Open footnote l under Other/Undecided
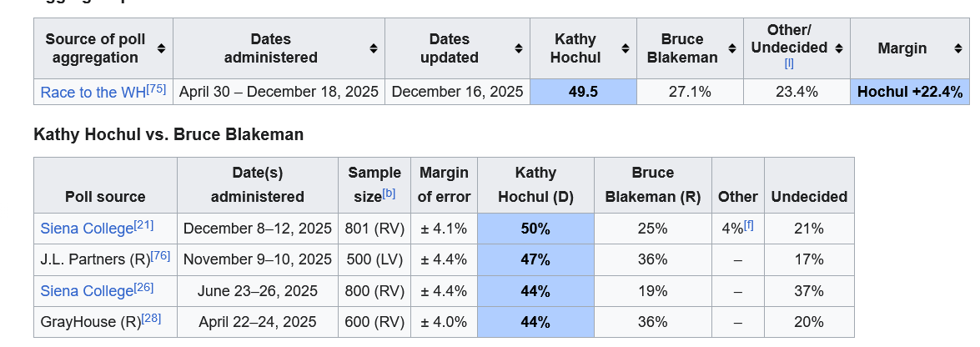 (789, 64)
